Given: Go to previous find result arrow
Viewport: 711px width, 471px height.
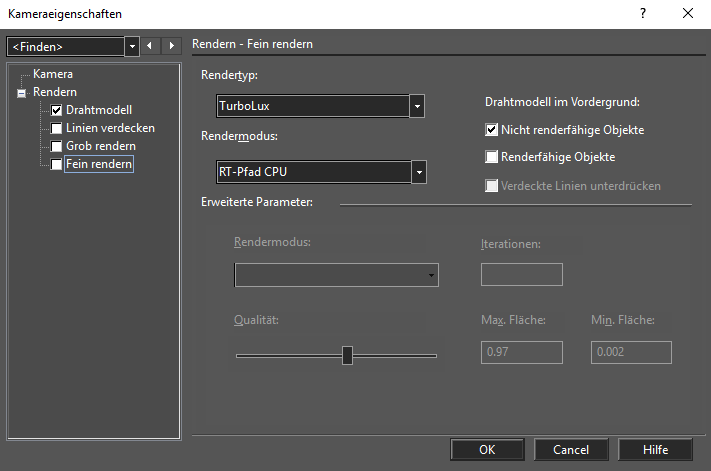Looking at the screenshot, I should point(150,46).
